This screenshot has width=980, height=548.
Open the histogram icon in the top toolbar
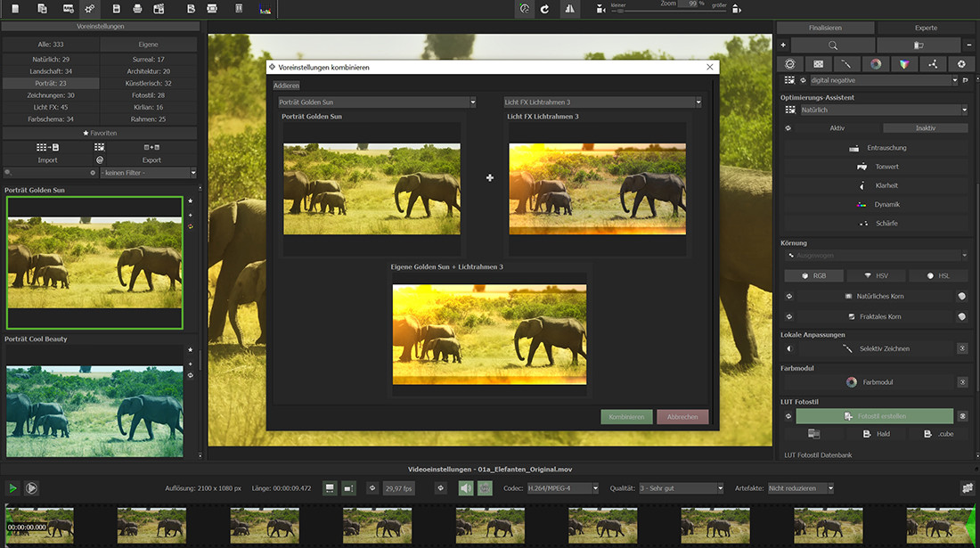[x=263, y=7]
